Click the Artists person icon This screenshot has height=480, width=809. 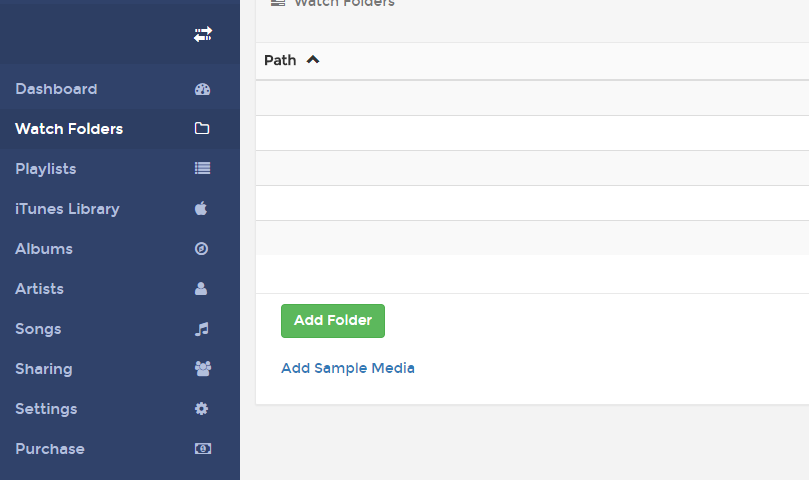[x=201, y=289]
